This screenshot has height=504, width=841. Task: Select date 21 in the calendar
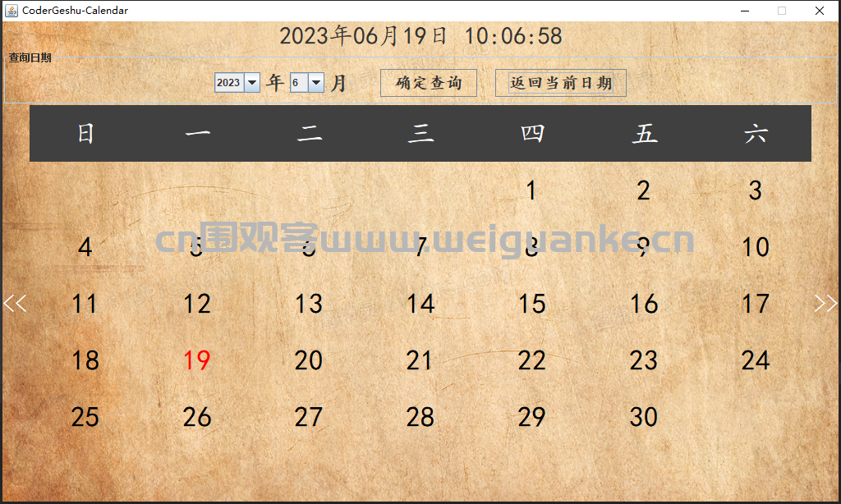click(x=419, y=360)
